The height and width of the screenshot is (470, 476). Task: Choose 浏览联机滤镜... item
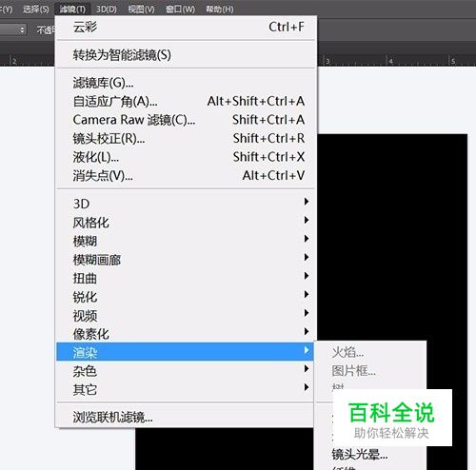(186, 417)
